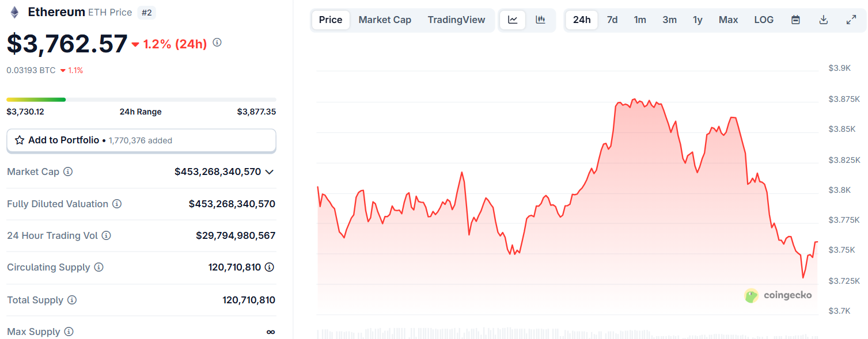Image resolution: width=868 pixels, height=339 pixels.
Task: Open the calendar date range picker
Action: pos(795,20)
